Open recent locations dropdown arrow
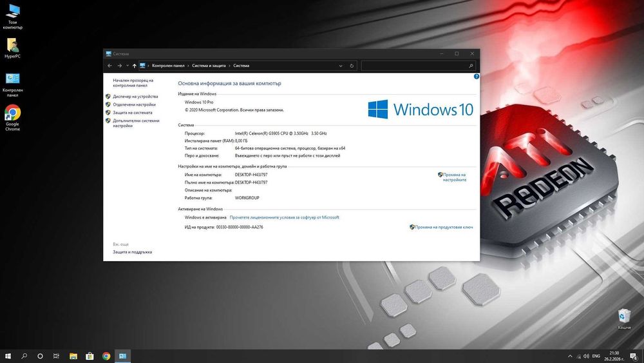 coord(128,66)
